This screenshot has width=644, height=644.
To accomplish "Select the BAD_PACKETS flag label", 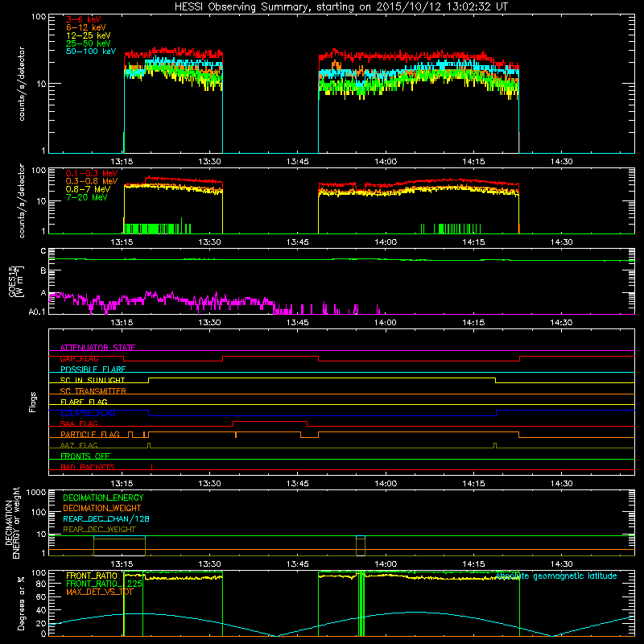I will [x=88, y=467].
